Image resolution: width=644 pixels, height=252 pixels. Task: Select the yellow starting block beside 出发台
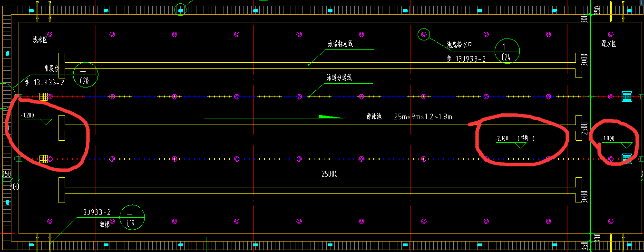(x=62, y=66)
